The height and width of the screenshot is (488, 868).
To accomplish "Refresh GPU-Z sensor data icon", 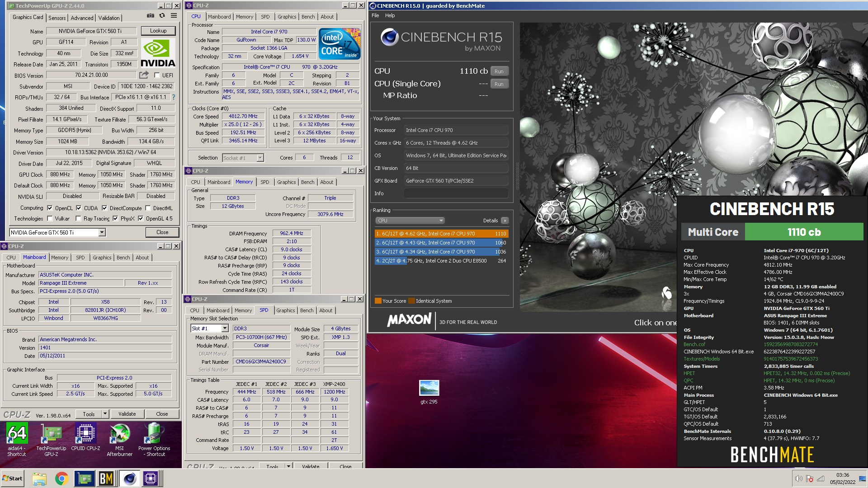I will (162, 16).
